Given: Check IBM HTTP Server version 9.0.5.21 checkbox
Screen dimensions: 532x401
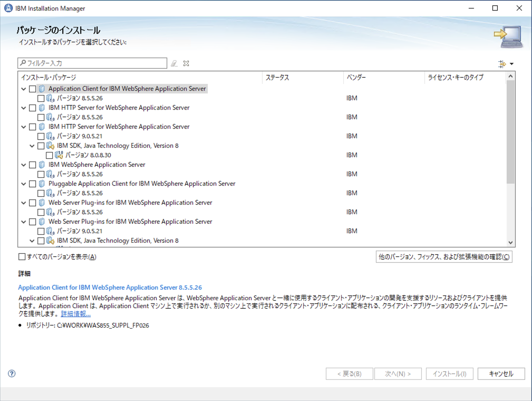Looking at the screenshot, I should (41, 137).
